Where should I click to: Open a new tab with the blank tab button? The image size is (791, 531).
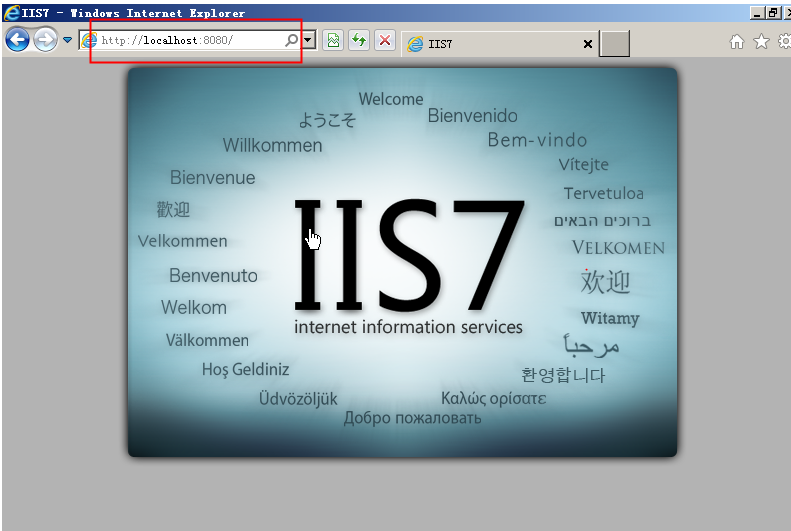coord(614,44)
